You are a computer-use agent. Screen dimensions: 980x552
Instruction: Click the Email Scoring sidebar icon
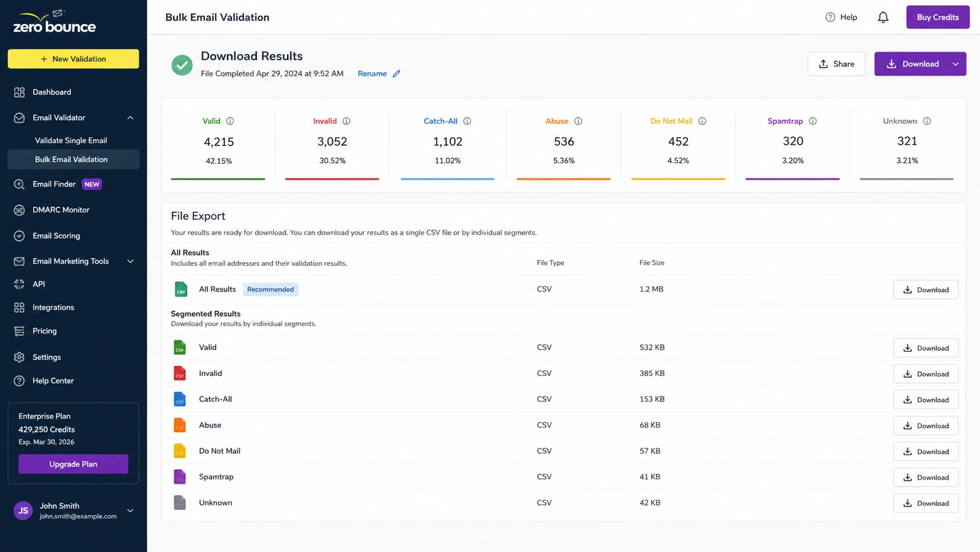coord(19,236)
